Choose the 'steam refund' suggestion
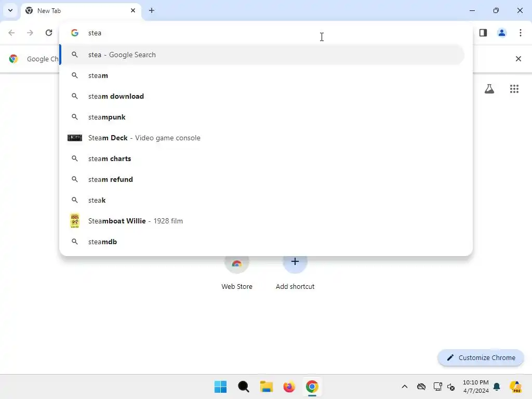Screen dimensions: 532x399 click(x=262, y=179)
